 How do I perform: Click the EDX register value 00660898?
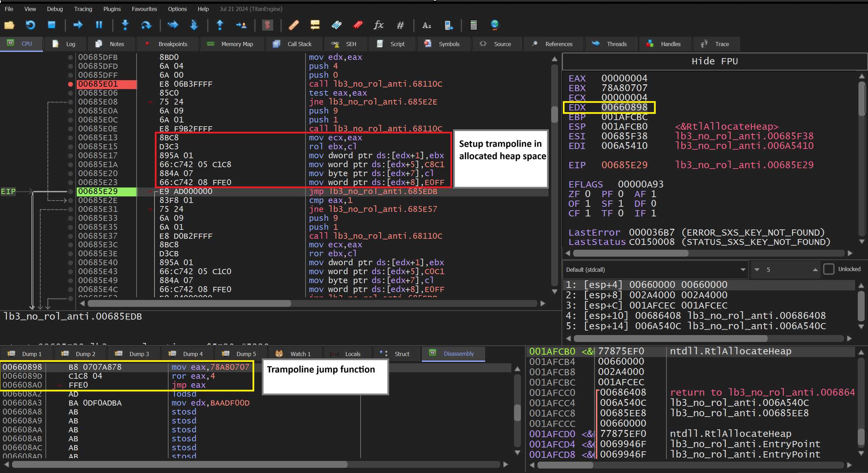tap(624, 107)
